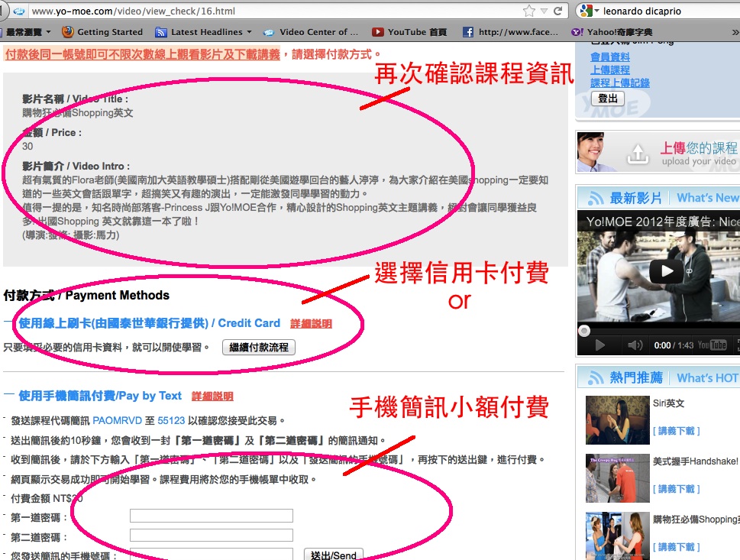Show more bookmarks with the overflow chevron
Viewport: 740px width, 560px height.
[x=735, y=32]
